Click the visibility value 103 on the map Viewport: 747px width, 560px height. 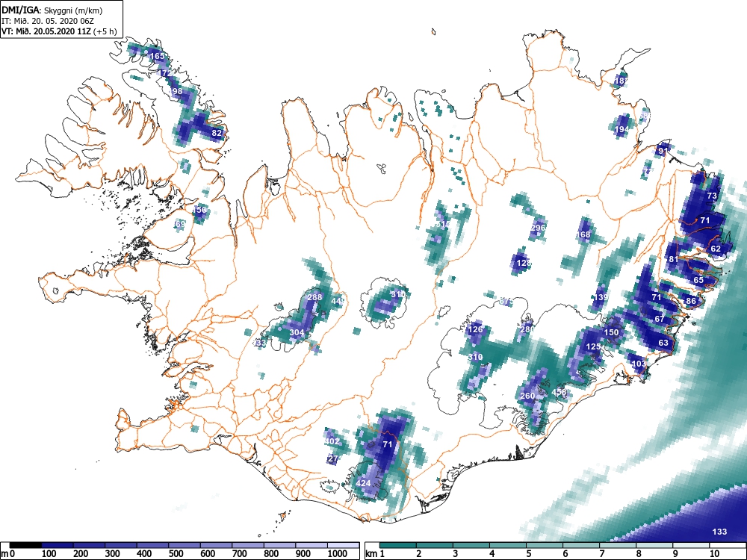point(639,364)
